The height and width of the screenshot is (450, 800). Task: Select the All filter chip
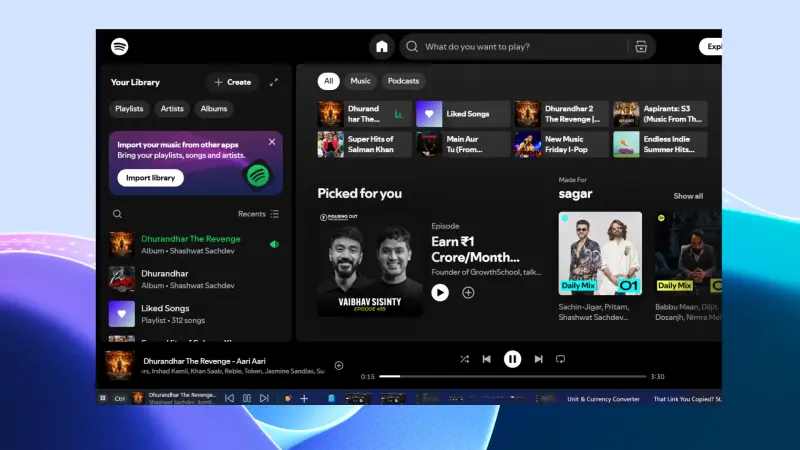coord(329,81)
